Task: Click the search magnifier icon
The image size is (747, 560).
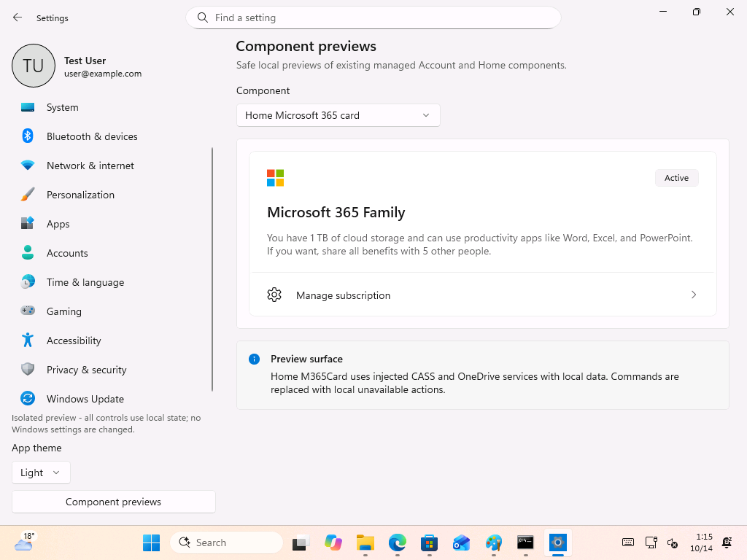Action: coord(203,17)
